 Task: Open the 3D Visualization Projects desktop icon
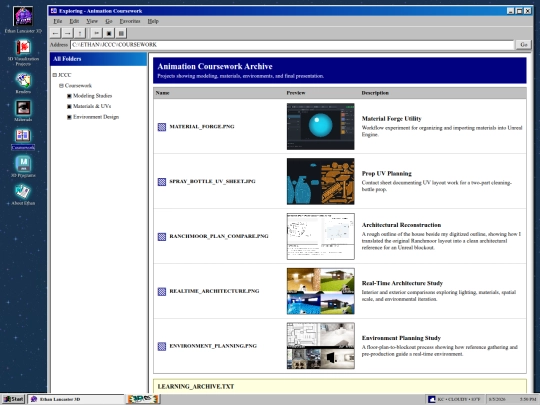pyautogui.click(x=23, y=52)
